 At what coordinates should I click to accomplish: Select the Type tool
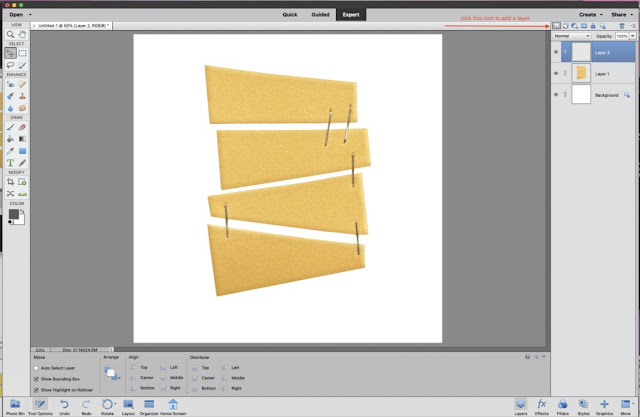point(11,163)
